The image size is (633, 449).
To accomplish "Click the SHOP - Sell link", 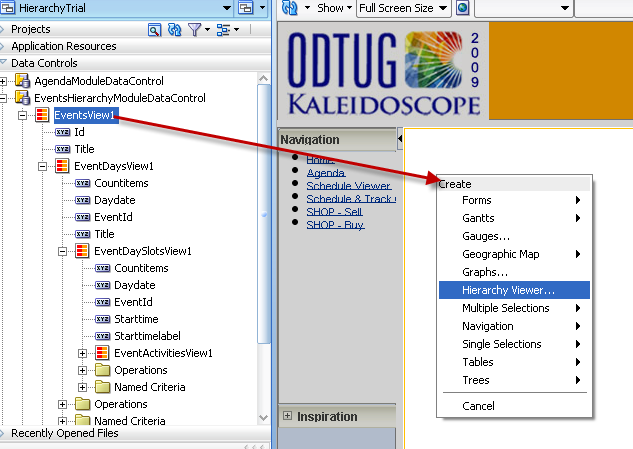I will (x=334, y=212).
